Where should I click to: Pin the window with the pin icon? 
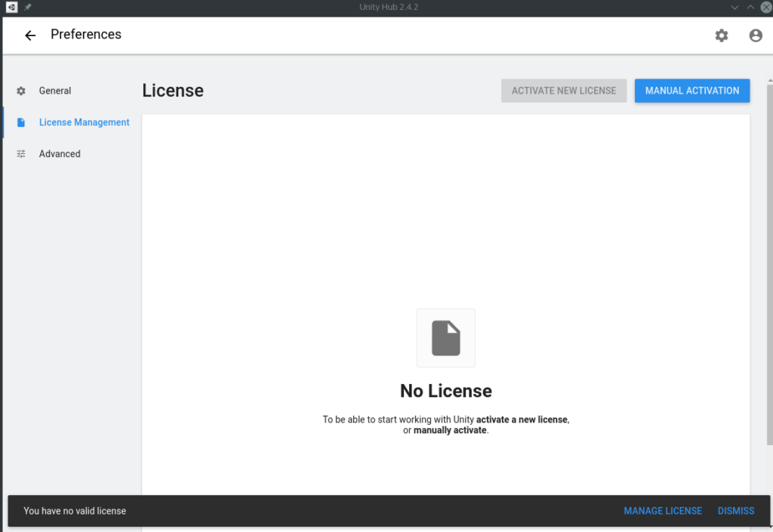[x=28, y=7]
